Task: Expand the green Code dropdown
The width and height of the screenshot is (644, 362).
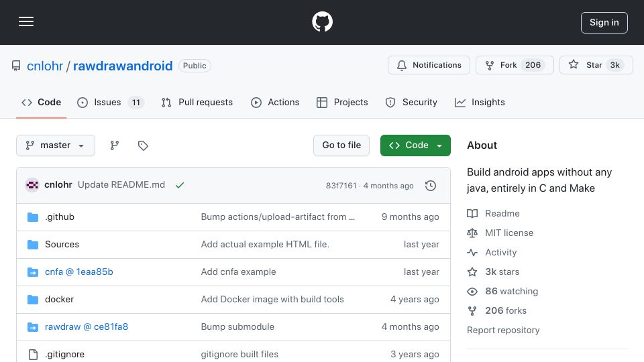Action: 415,145
